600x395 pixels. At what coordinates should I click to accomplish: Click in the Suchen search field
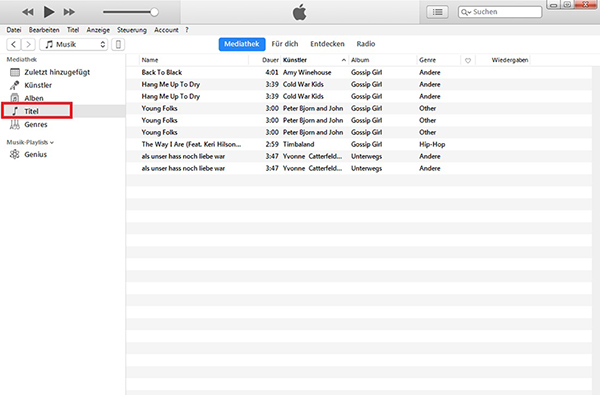click(x=500, y=12)
